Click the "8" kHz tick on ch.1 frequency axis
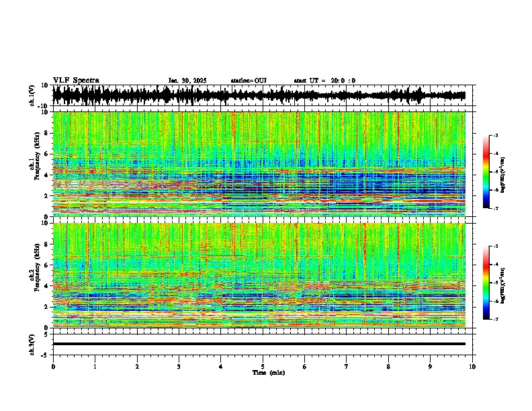532x411 pixels. coord(46,133)
